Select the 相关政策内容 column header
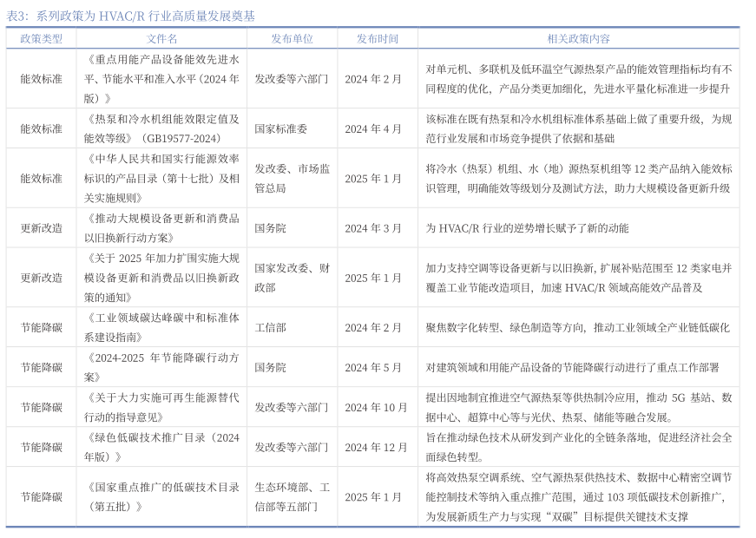Image resolution: width=756 pixels, height=538 pixels. 578,39
